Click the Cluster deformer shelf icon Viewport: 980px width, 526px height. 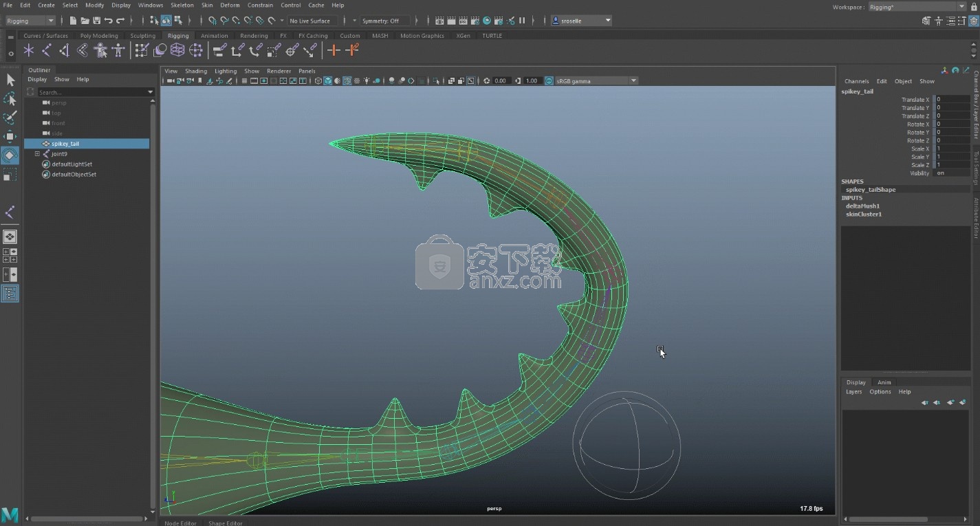click(x=196, y=50)
